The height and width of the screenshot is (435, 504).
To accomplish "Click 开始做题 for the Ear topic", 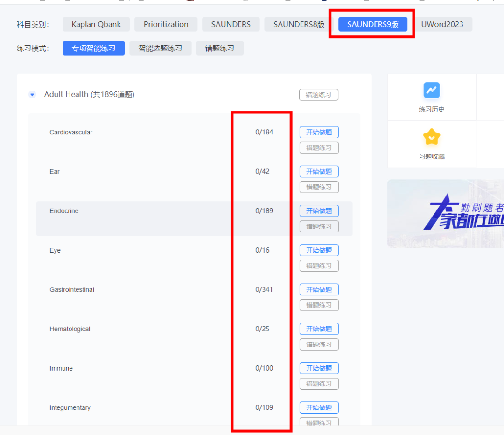I will pyautogui.click(x=319, y=171).
